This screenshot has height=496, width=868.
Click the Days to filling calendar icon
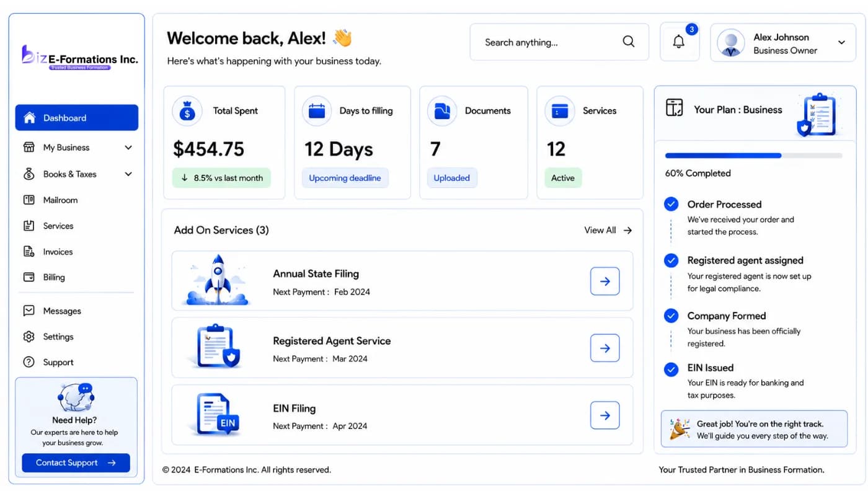pos(317,111)
